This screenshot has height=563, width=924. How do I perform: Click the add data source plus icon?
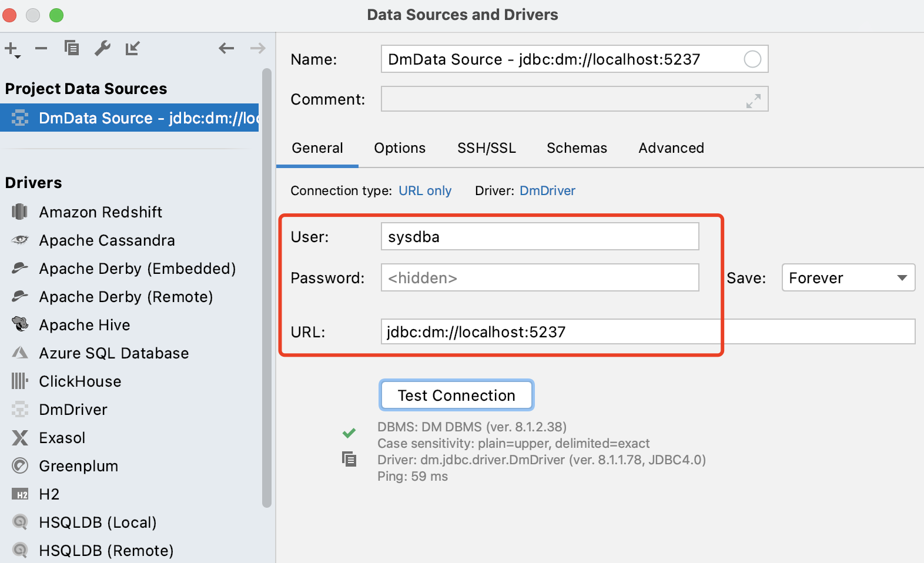point(12,49)
